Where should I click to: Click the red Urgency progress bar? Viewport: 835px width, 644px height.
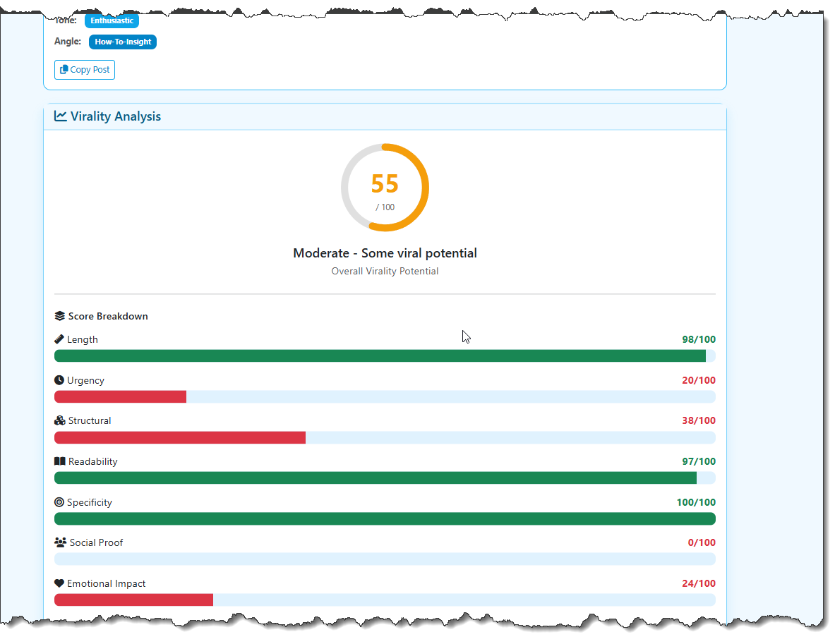point(120,396)
